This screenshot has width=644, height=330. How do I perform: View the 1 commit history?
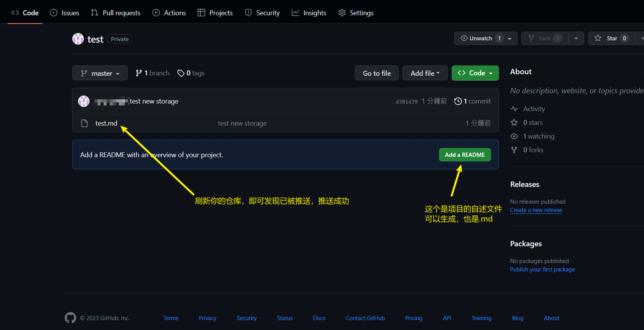(x=473, y=101)
